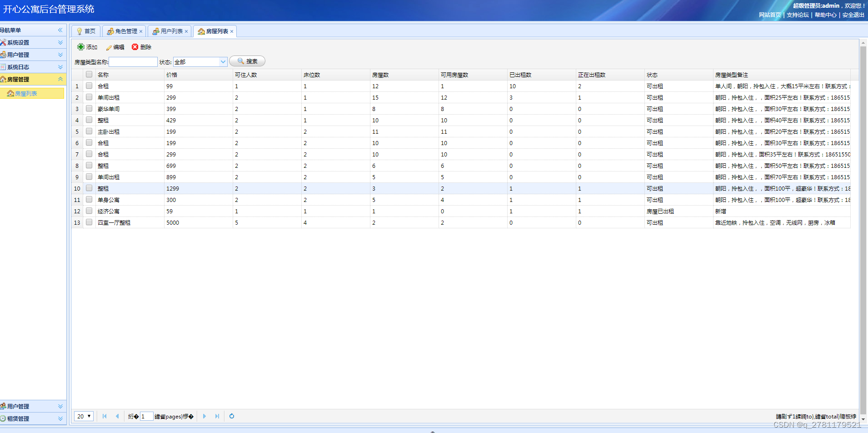Toggle the select-all header checkbox
The image size is (868, 433).
[x=89, y=74]
